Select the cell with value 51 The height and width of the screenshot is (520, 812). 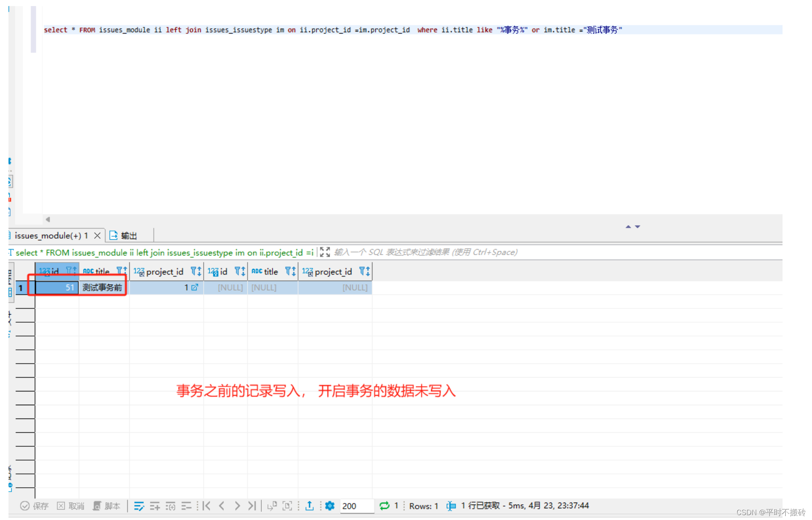[x=57, y=287]
